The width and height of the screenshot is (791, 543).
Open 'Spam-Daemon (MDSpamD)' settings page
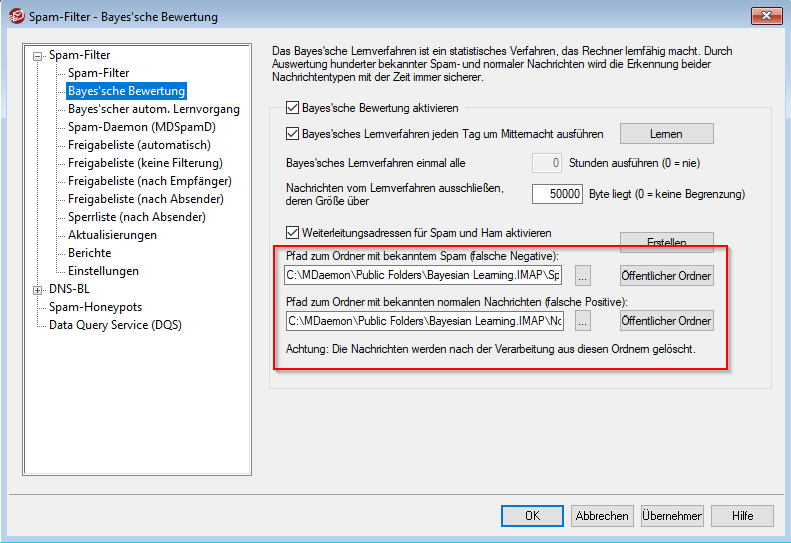pos(141,127)
